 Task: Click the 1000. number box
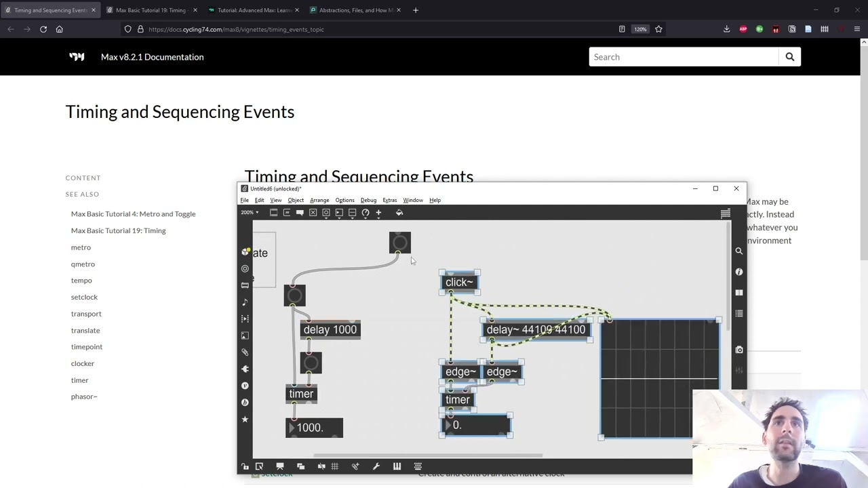[314, 428]
